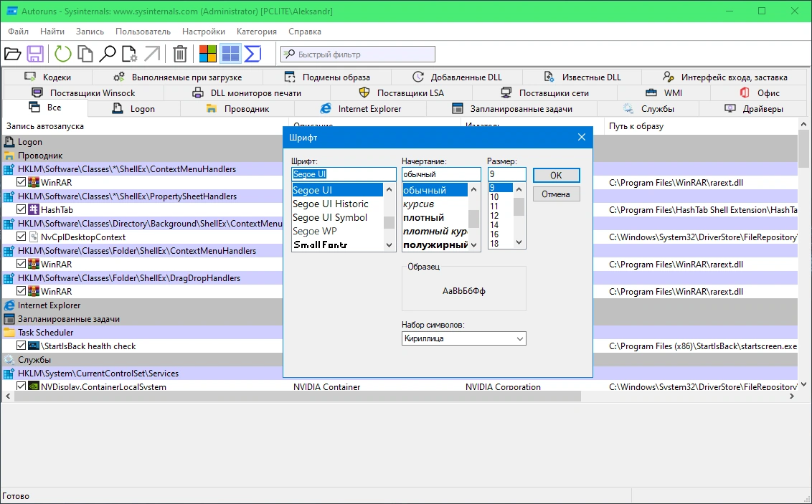Uncheck WinRAR under Folder\ShellEx\ContextMenuHandlers
This screenshot has height=504, width=812.
tap(22, 264)
